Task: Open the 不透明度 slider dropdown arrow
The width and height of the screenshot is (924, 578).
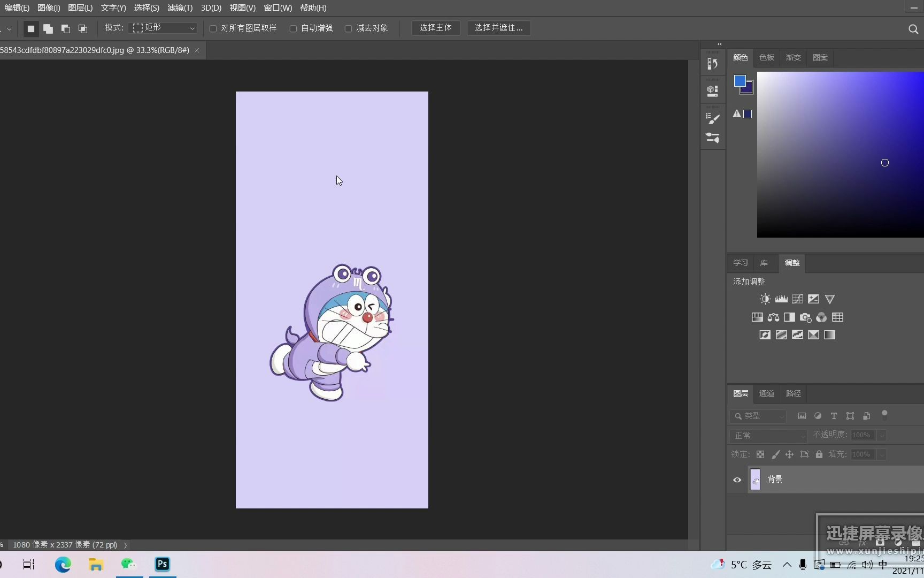Action: tap(882, 435)
